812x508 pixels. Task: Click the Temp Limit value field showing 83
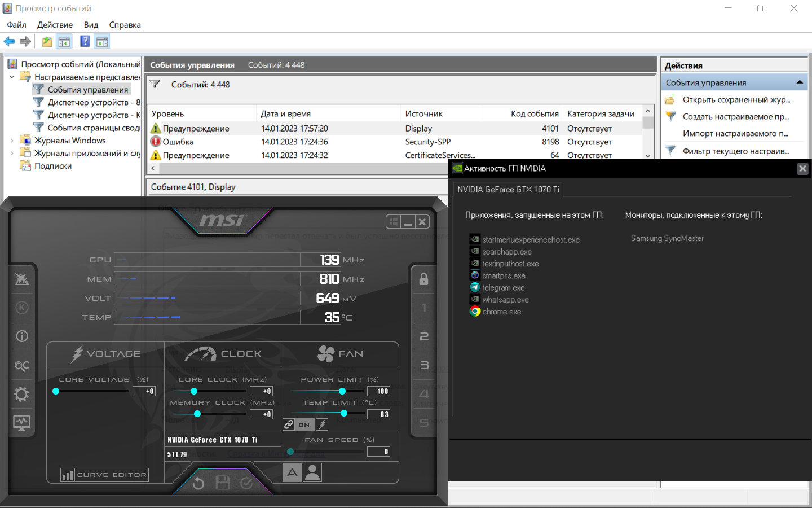[378, 414]
